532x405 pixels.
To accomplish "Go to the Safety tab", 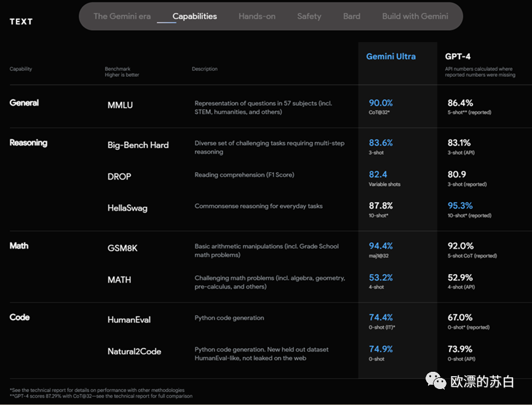I will coord(309,17).
